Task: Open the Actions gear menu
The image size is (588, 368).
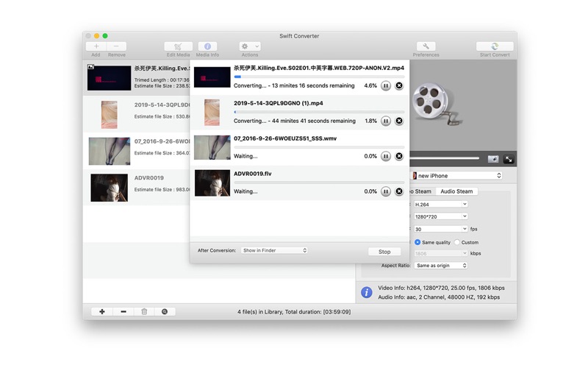Action: [x=250, y=46]
